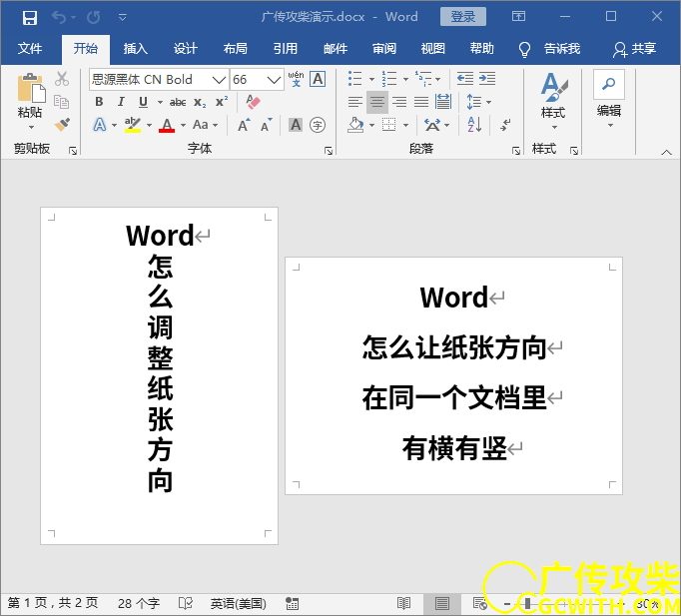Toggle bold formatting

click(x=99, y=102)
